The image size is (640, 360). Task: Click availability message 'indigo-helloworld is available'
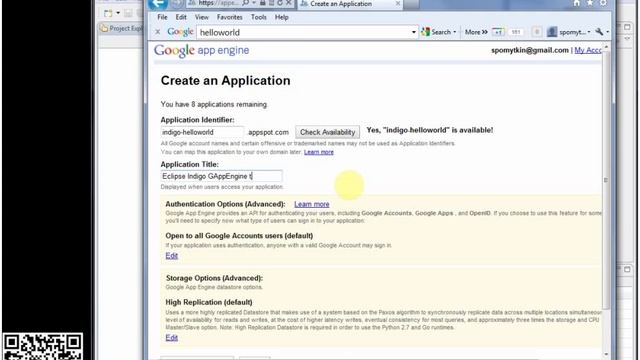click(x=429, y=130)
